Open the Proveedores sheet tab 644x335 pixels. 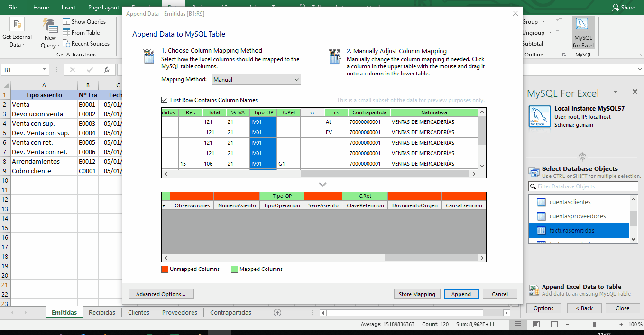point(180,312)
